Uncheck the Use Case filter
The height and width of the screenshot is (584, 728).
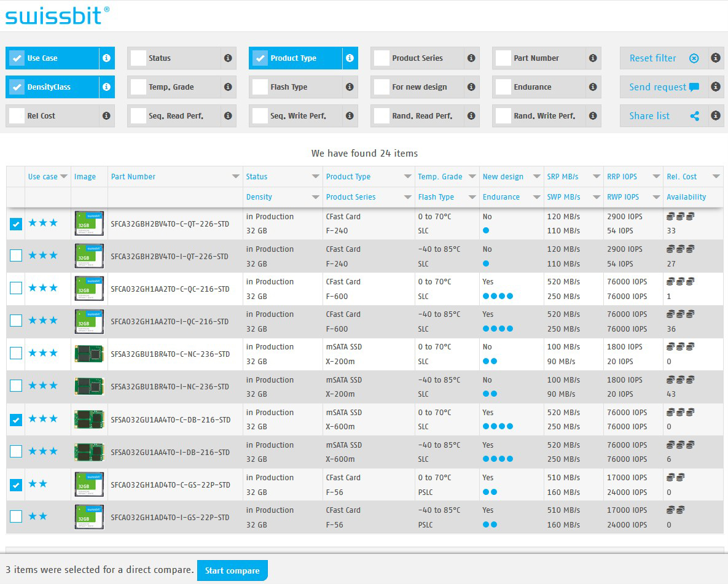pyautogui.click(x=17, y=58)
